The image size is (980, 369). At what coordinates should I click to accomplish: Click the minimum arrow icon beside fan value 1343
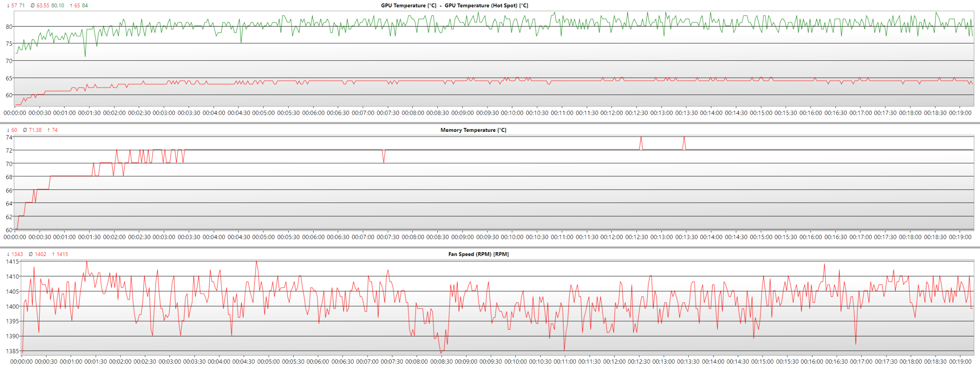point(8,254)
